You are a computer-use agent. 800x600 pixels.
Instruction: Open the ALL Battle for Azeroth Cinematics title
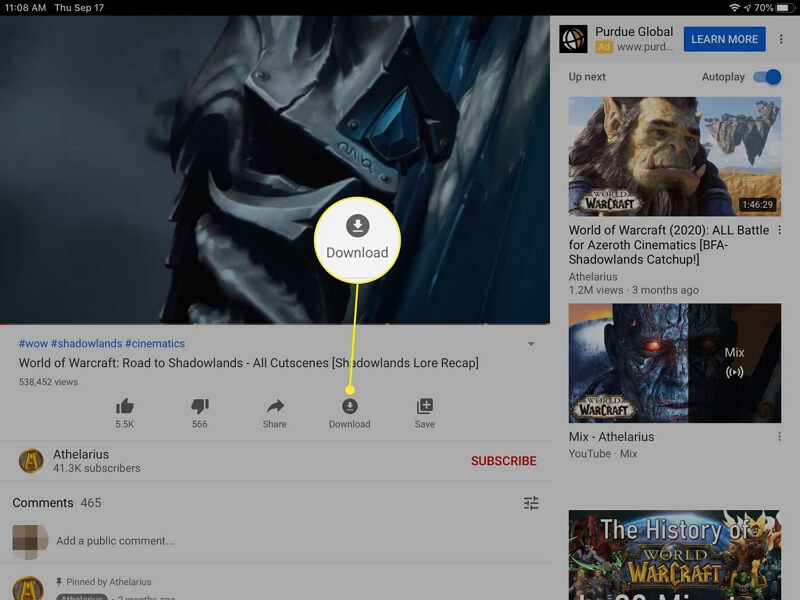[x=669, y=245]
